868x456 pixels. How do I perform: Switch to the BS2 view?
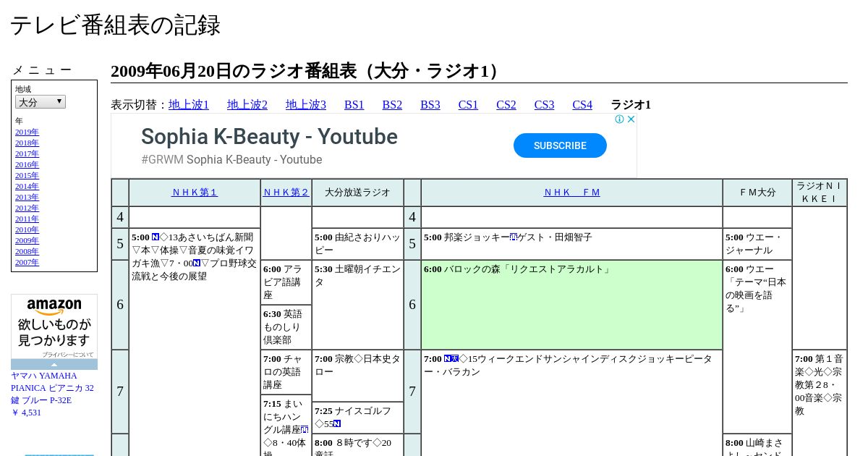point(392,105)
